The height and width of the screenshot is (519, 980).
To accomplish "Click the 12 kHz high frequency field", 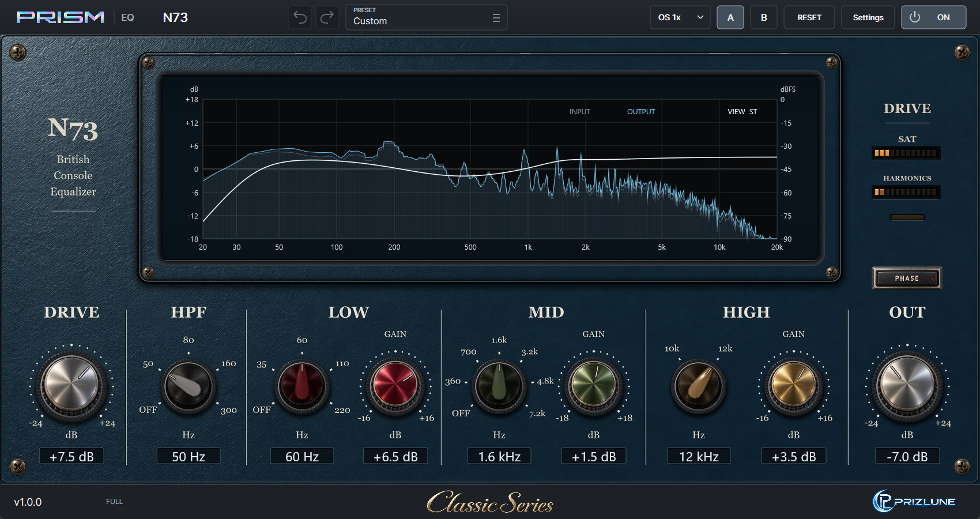I will pos(699,456).
